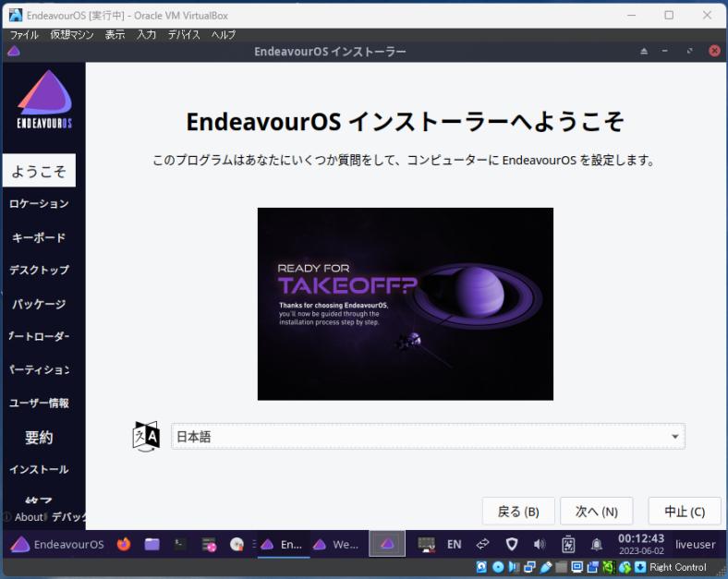Click the VirtualBox hard disk status icon
The width and height of the screenshot is (728, 579).
[481, 567]
